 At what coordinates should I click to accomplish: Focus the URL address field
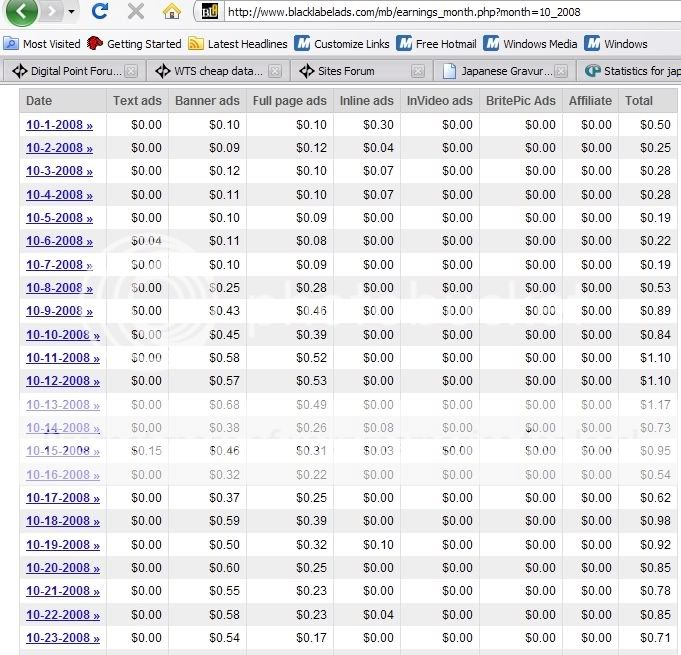coord(452,12)
